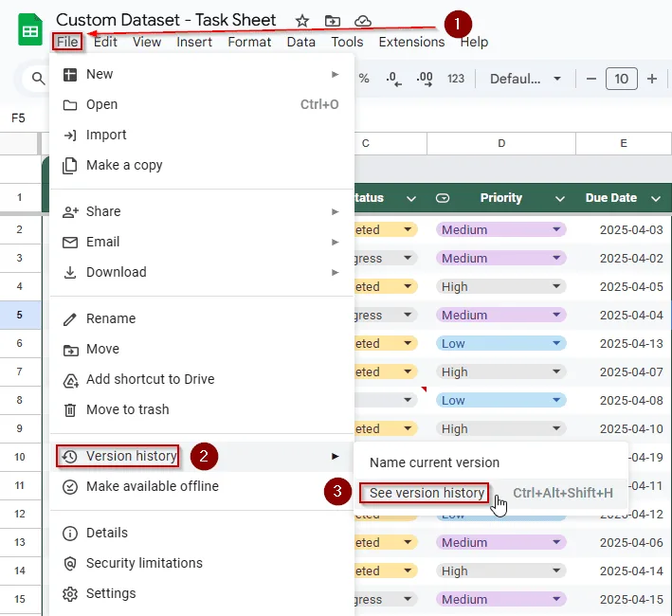This screenshot has height=616, width=672.
Task: Click the font size field showing 10
Action: coord(622,79)
